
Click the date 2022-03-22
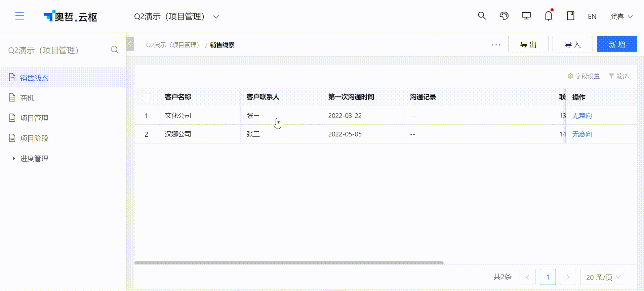point(345,116)
